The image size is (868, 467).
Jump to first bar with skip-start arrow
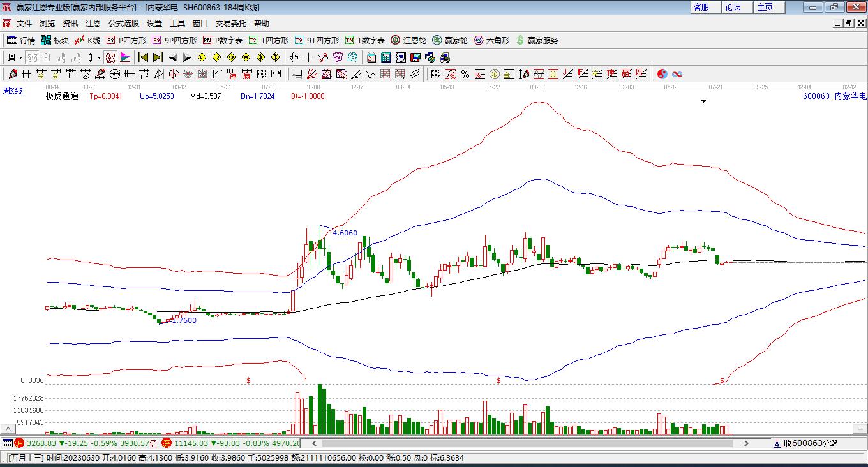pos(143,57)
